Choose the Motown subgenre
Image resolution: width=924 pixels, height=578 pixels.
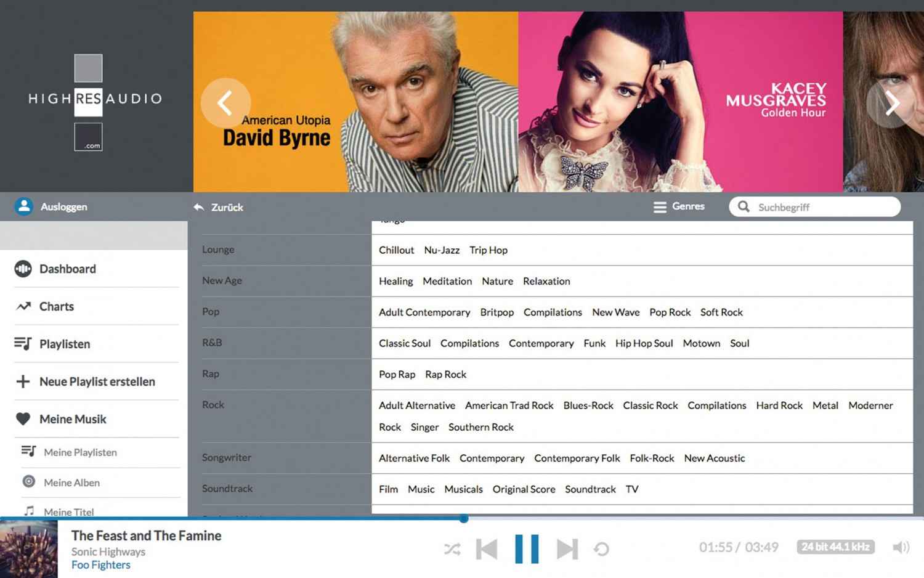point(702,343)
